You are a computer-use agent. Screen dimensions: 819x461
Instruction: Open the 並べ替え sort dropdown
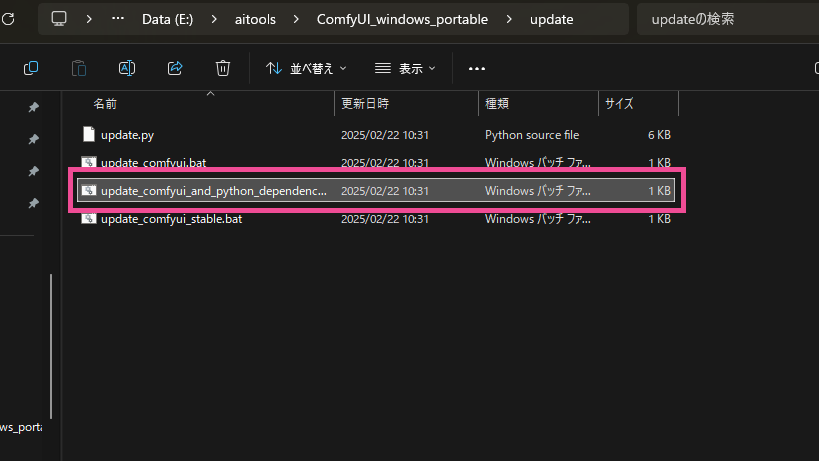[306, 68]
